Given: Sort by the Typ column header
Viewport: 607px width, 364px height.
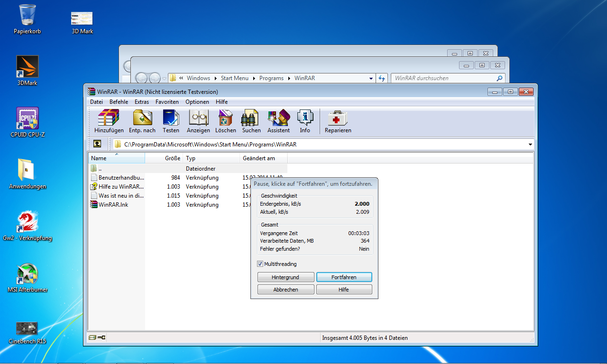Looking at the screenshot, I should [212, 158].
